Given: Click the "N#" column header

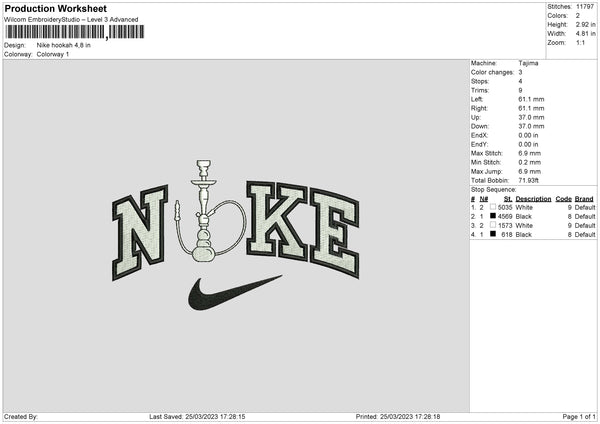Looking at the screenshot, I should [484, 199].
